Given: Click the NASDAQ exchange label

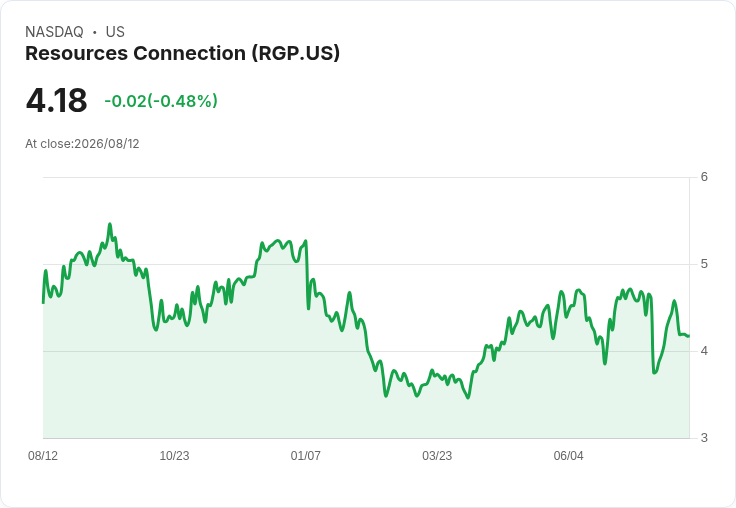Looking at the screenshot, I should [54, 32].
